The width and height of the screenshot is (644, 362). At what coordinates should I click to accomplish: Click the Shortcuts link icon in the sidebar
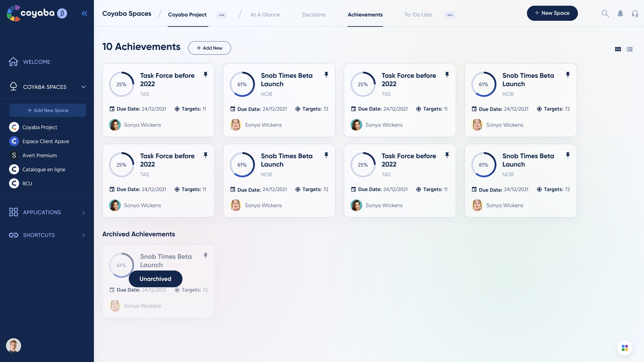click(13, 235)
